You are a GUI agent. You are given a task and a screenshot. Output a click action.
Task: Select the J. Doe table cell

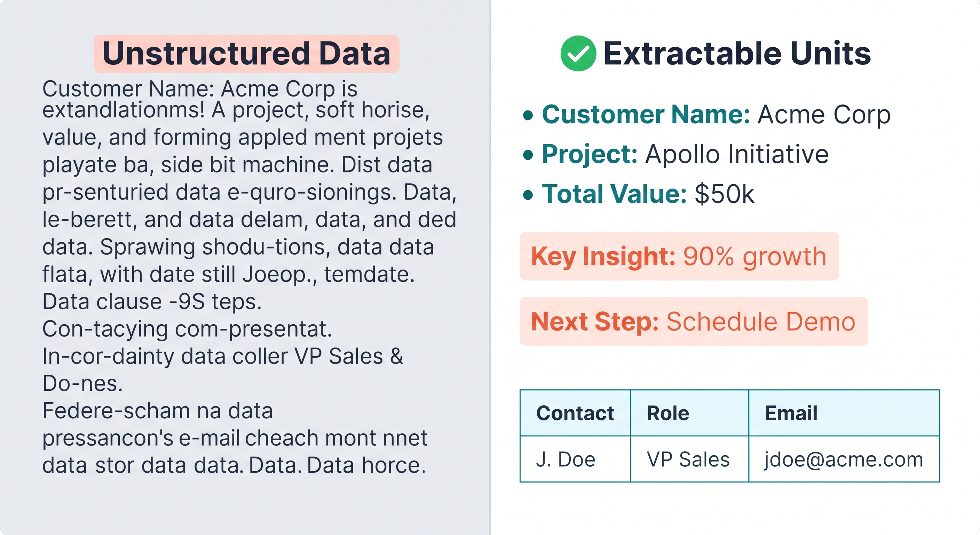575,459
